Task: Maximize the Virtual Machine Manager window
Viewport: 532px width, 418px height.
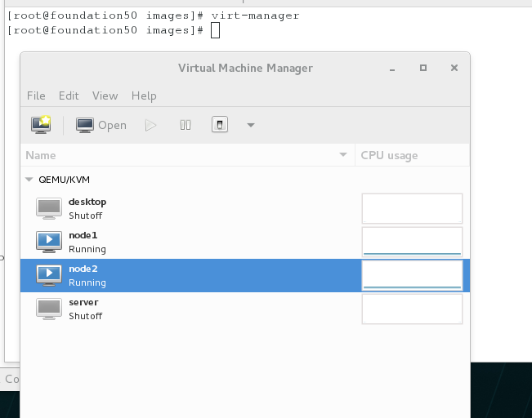Action: [423, 68]
